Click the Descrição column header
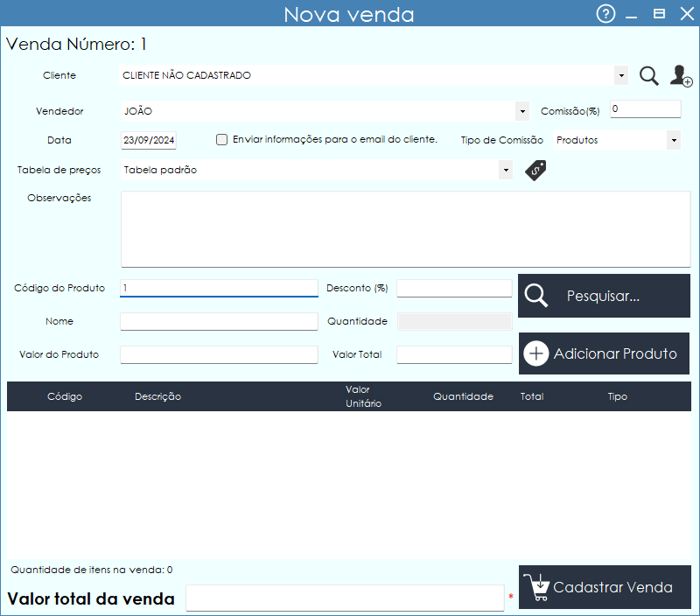This screenshot has width=700, height=616. point(157,396)
